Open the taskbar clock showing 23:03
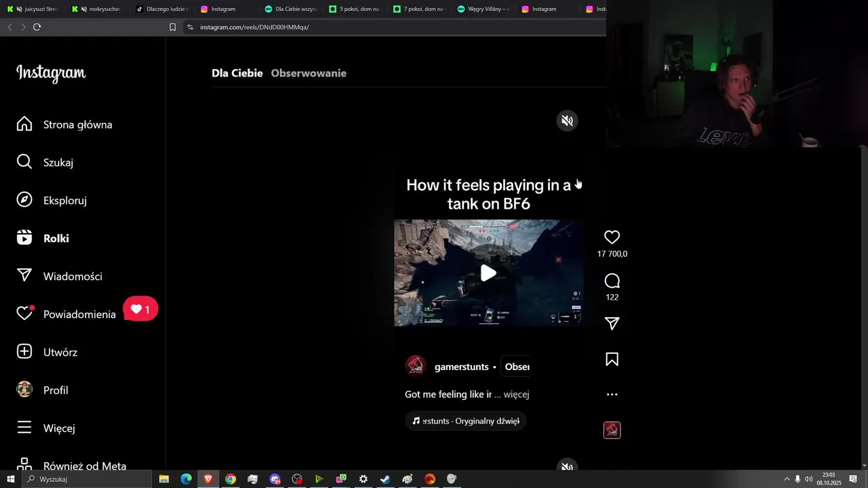 829,479
